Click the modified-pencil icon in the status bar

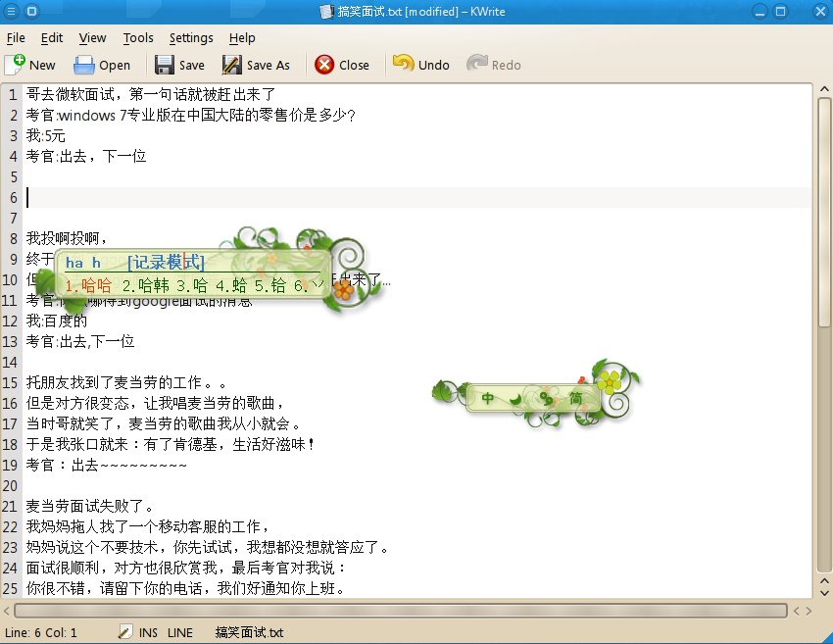pyautogui.click(x=125, y=632)
